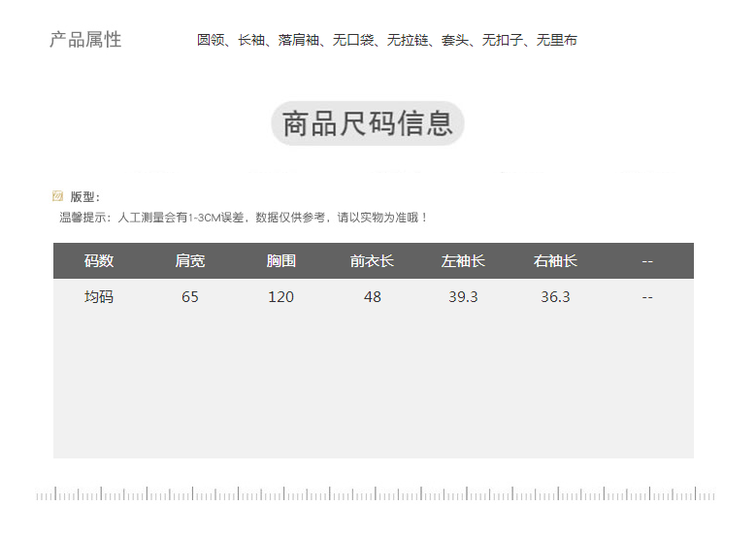This screenshot has width=756, height=540.
Task: Click the bust value 120
Action: pyautogui.click(x=281, y=297)
